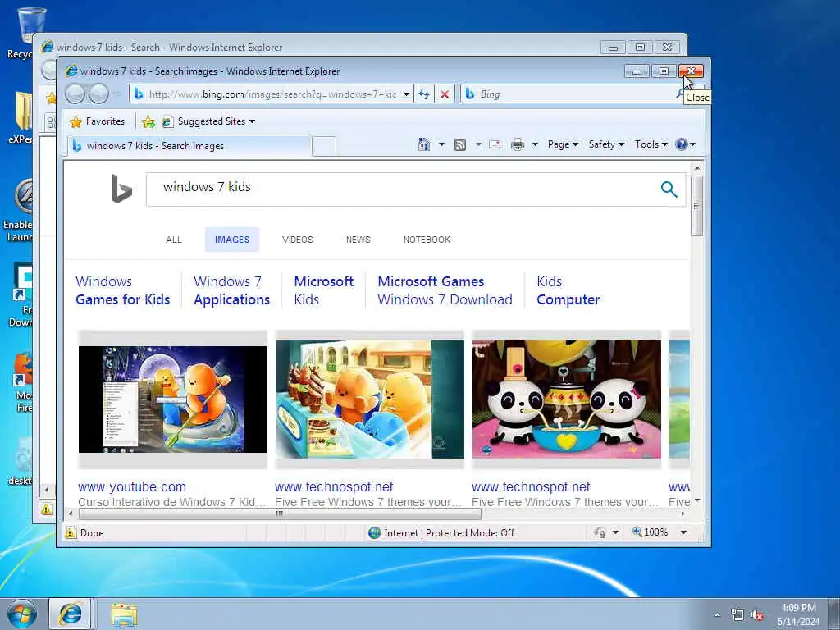The height and width of the screenshot is (630, 840).
Task: Click the scroll left arrow of page
Action: pos(71,514)
